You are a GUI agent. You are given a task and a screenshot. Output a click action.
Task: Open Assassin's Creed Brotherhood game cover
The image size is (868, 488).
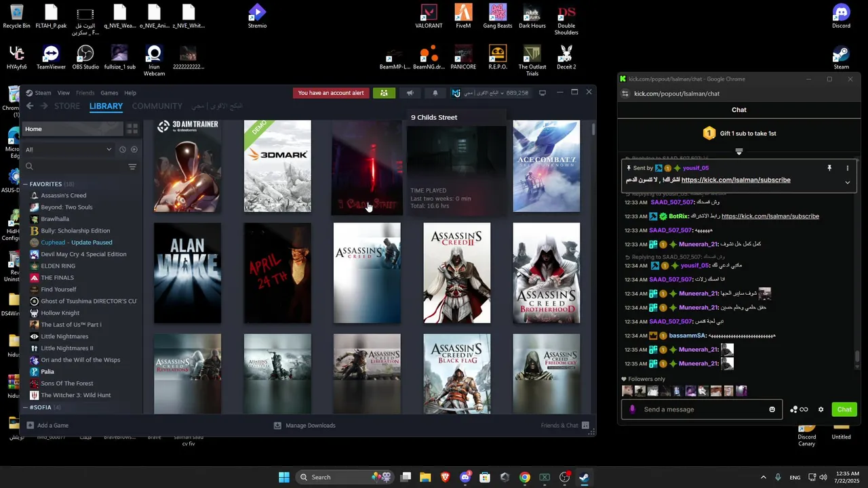point(547,273)
